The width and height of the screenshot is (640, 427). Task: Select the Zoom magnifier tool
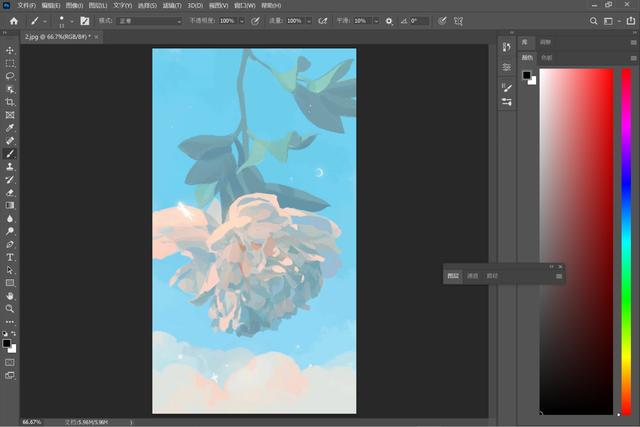click(10, 309)
